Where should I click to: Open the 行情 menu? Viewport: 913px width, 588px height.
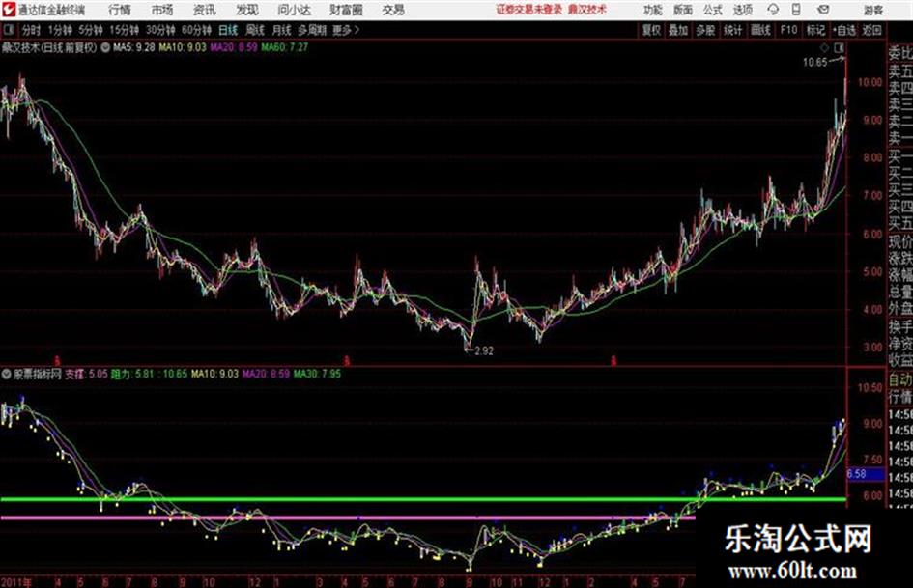click(120, 10)
